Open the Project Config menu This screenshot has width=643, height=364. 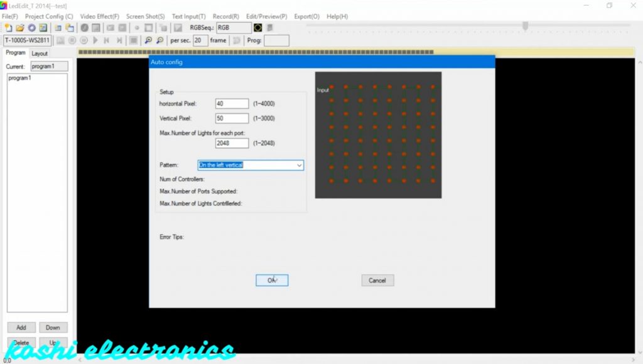(x=49, y=16)
